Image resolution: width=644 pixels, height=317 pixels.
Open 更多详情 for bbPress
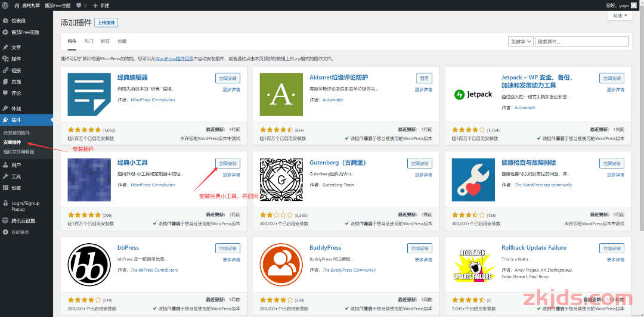(x=231, y=260)
